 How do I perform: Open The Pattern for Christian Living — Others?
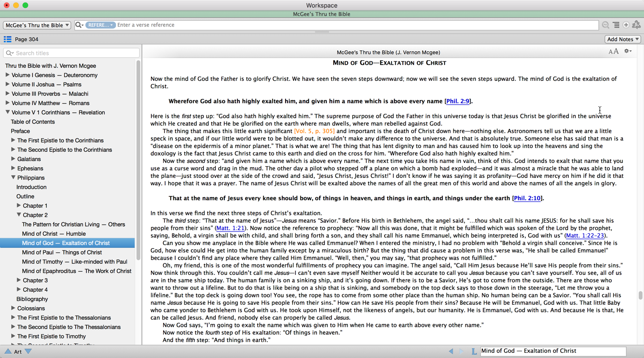[x=73, y=225]
